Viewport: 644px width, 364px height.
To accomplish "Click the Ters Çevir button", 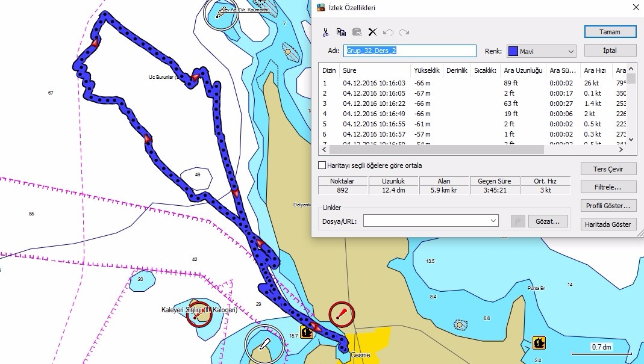I will (x=608, y=169).
